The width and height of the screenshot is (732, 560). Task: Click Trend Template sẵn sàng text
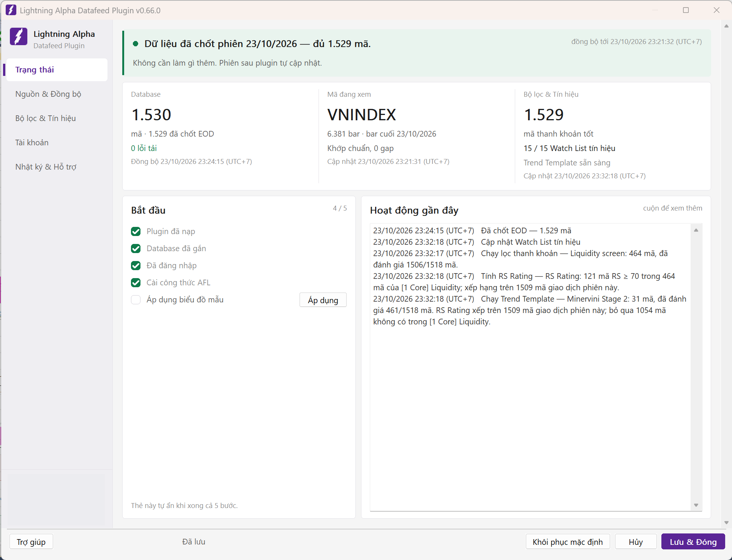point(567,163)
